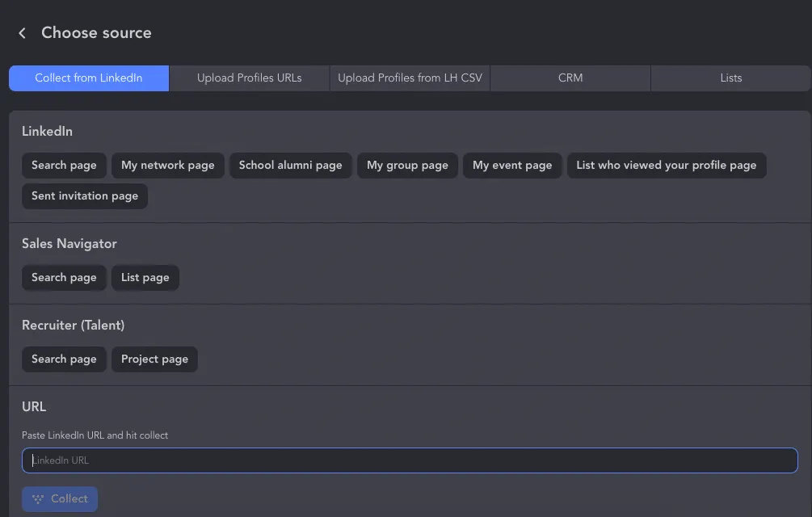Screen dimensions: 812x517
Task: Click the Sales Navigator section heading
Action: 69,244
